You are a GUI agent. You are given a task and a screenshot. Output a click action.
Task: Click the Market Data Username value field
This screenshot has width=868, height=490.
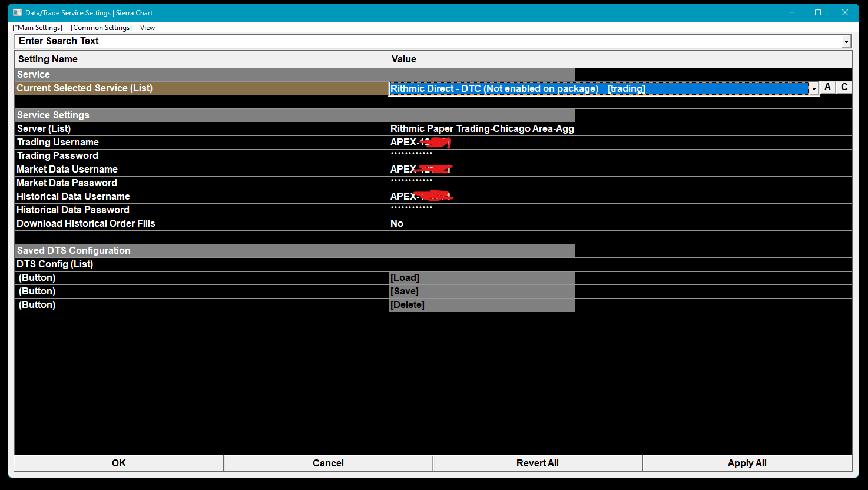[x=482, y=170]
